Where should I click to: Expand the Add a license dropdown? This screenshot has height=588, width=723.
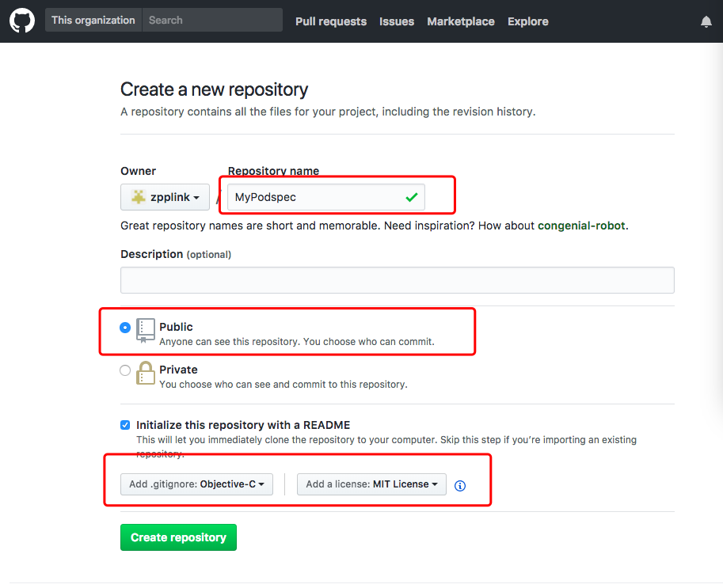pyautogui.click(x=371, y=484)
